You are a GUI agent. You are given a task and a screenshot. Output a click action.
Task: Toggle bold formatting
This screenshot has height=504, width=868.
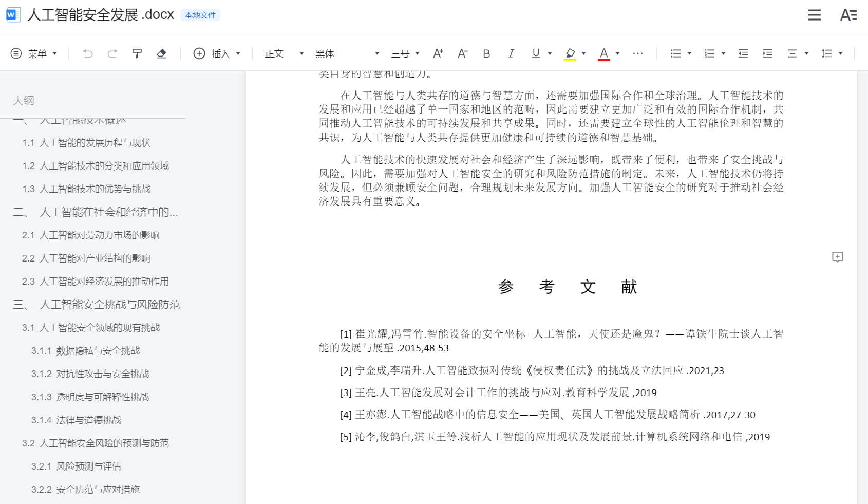486,53
